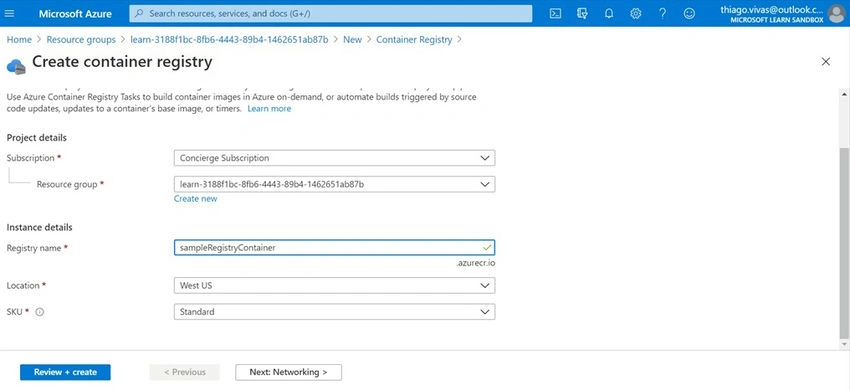Open the SKU dropdown
This screenshot has height=390, width=850.
click(334, 312)
